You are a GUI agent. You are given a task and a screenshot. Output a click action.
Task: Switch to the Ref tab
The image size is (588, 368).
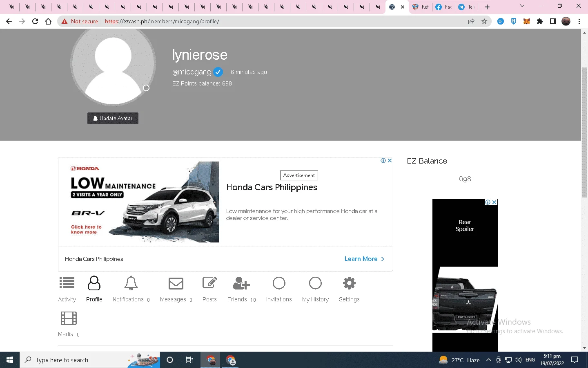(421, 7)
